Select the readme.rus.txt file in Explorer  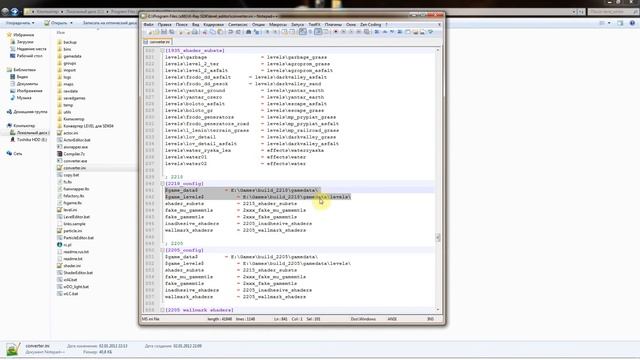tap(76, 252)
